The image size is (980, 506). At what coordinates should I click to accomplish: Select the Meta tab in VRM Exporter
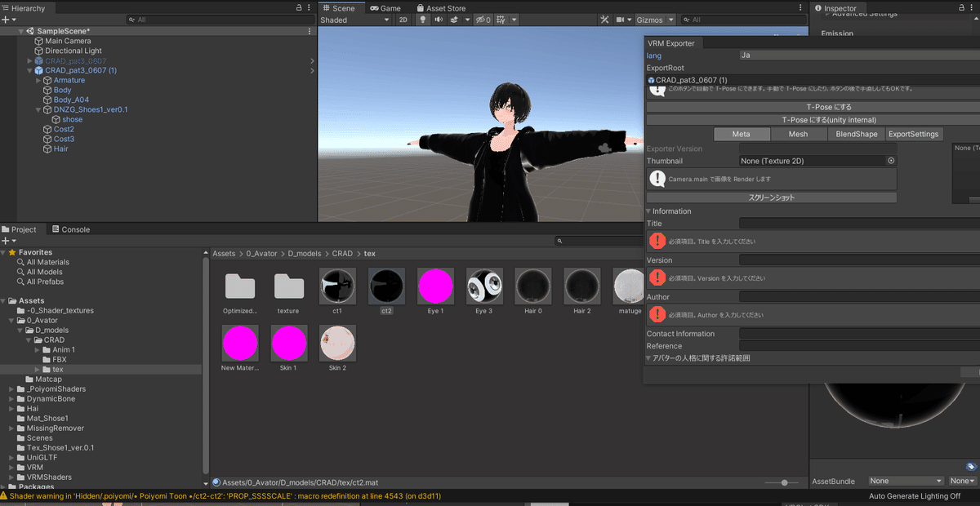741,134
